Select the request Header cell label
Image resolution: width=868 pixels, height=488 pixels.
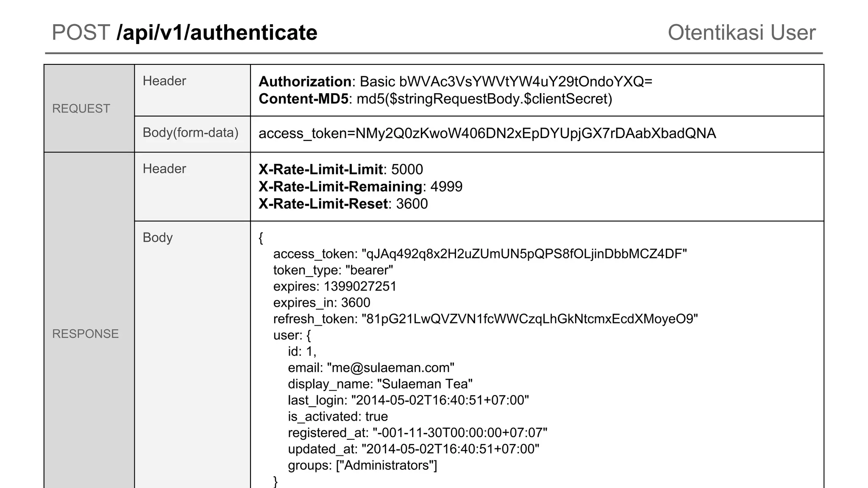tap(164, 81)
